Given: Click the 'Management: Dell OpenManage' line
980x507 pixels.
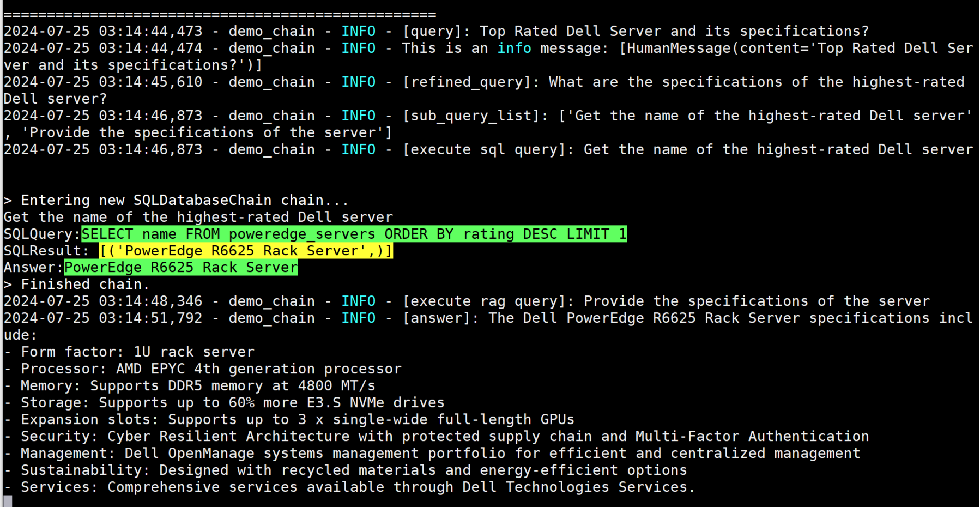Looking at the screenshot, I should click(432, 454).
